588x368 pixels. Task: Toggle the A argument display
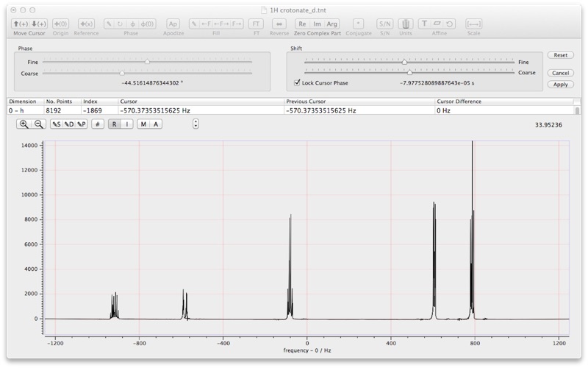click(156, 124)
